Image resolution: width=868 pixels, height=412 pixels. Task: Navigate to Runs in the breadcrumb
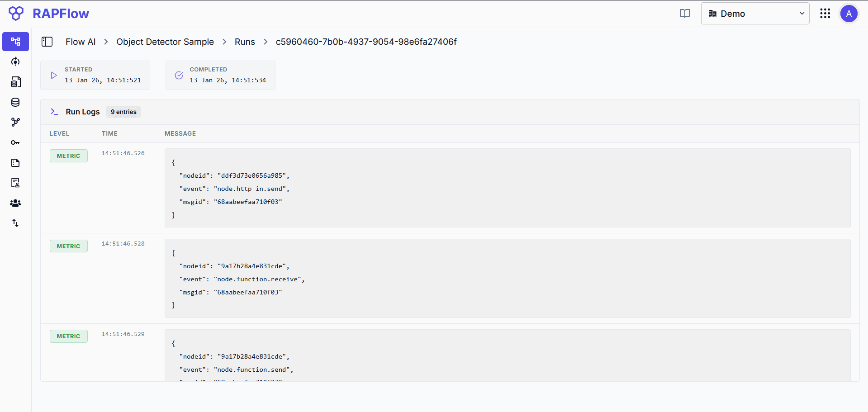tap(245, 42)
